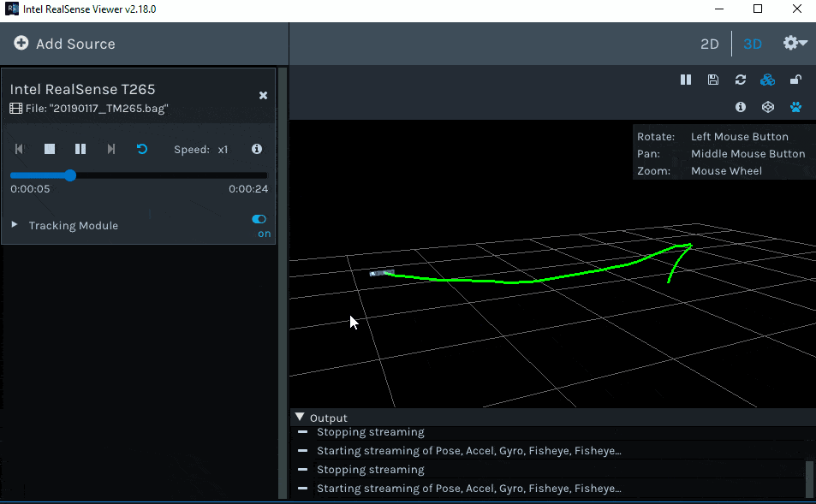Click the Add Source plus icon

(x=21, y=43)
